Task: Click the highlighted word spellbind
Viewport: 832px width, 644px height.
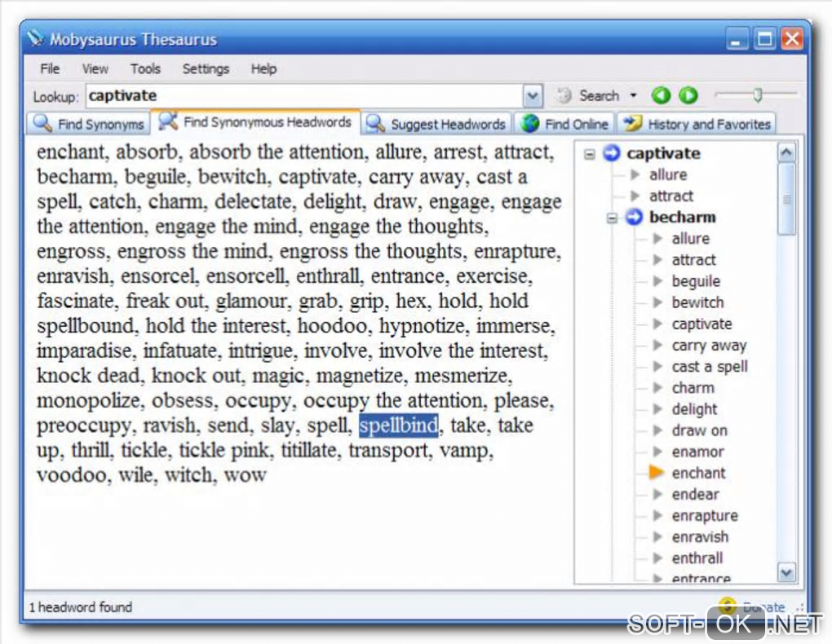Action: pos(399,425)
